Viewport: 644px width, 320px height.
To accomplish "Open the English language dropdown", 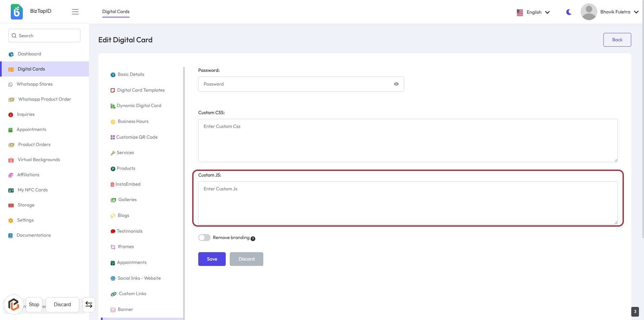I will tap(533, 12).
